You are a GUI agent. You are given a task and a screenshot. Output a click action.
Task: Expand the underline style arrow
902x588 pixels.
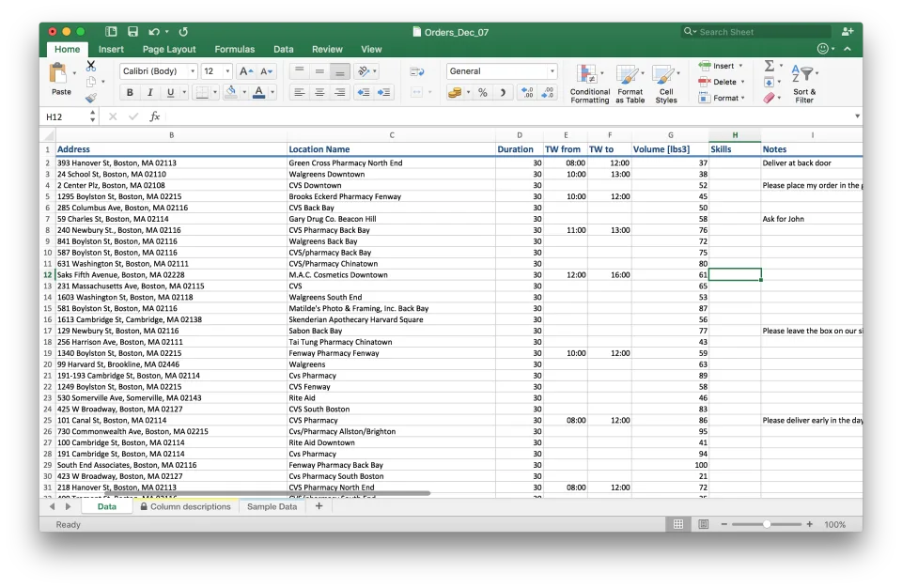184,92
